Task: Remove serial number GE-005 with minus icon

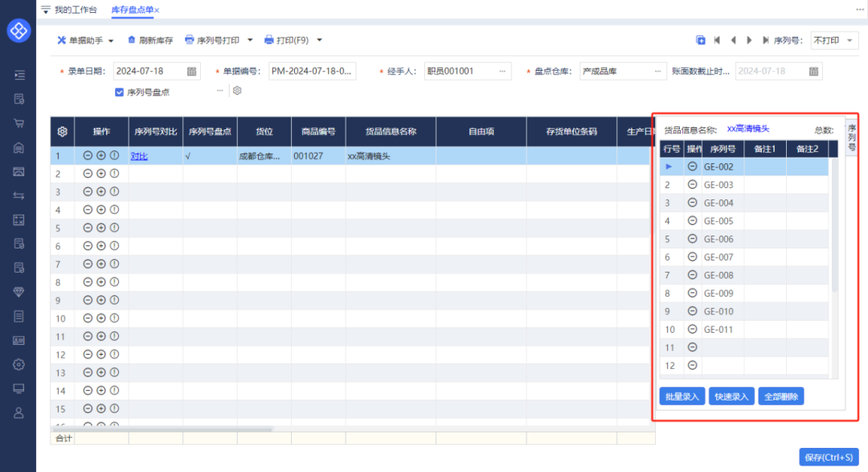Action: click(693, 221)
